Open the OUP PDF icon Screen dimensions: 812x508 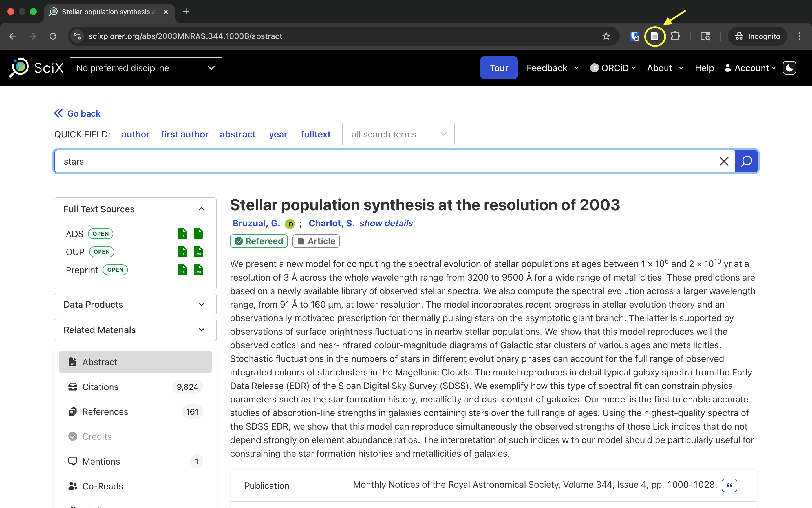pyautogui.click(x=182, y=252)
